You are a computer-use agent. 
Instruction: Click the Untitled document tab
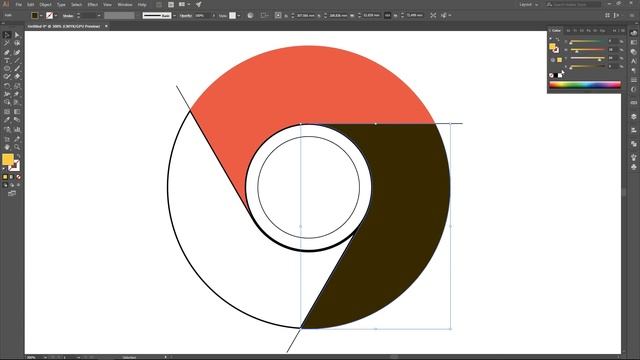63,26
